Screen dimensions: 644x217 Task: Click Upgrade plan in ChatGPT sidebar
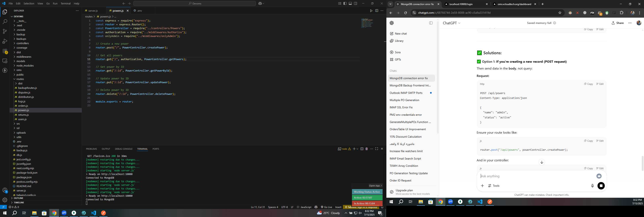[x=411, y=192]
